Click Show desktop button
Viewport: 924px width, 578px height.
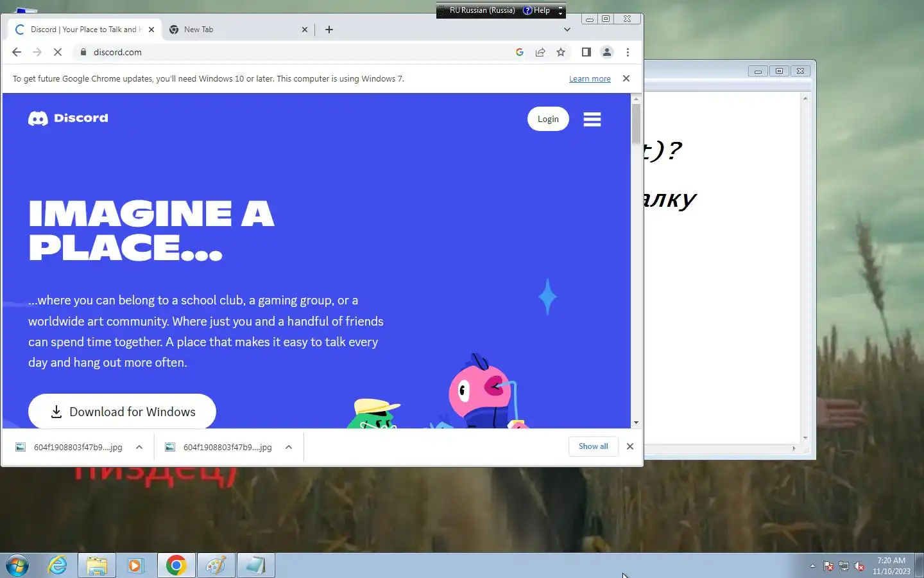tap(919, 565)
